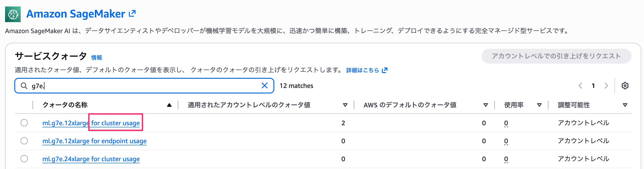Click the magnifying glass icon in search bar
The image size is (644, 169).
tap(24, 86)
